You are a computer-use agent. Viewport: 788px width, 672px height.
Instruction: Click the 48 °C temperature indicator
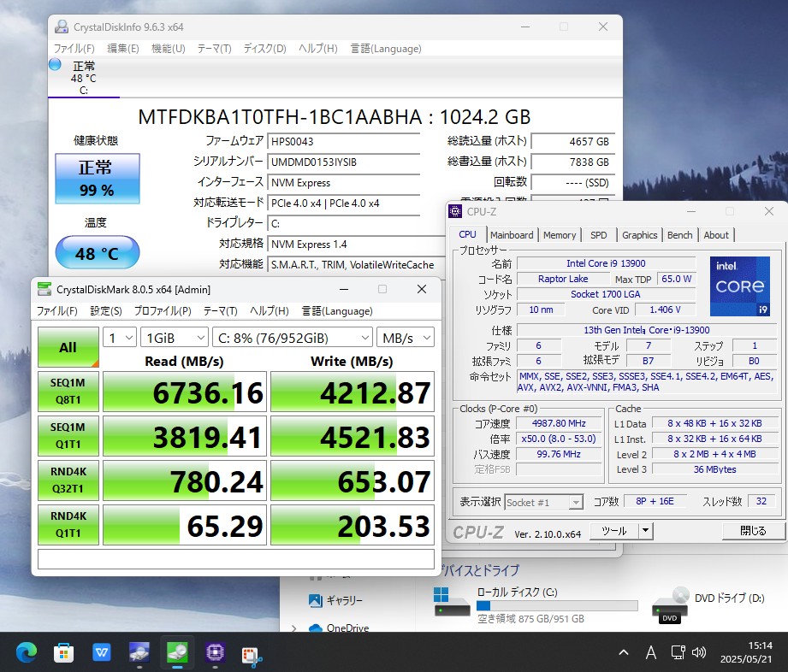(x=97, y=252)
